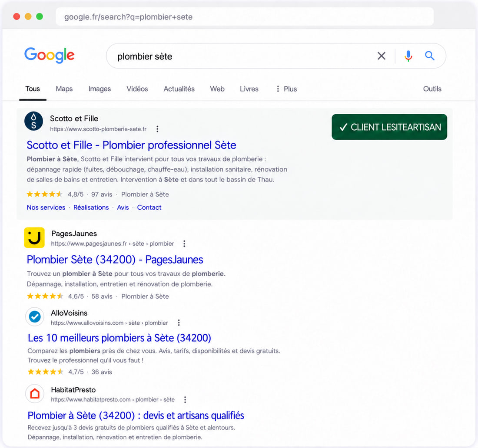Click the CLIENT LESITEARTISAN green badge
478x448 pixels.
389,127
